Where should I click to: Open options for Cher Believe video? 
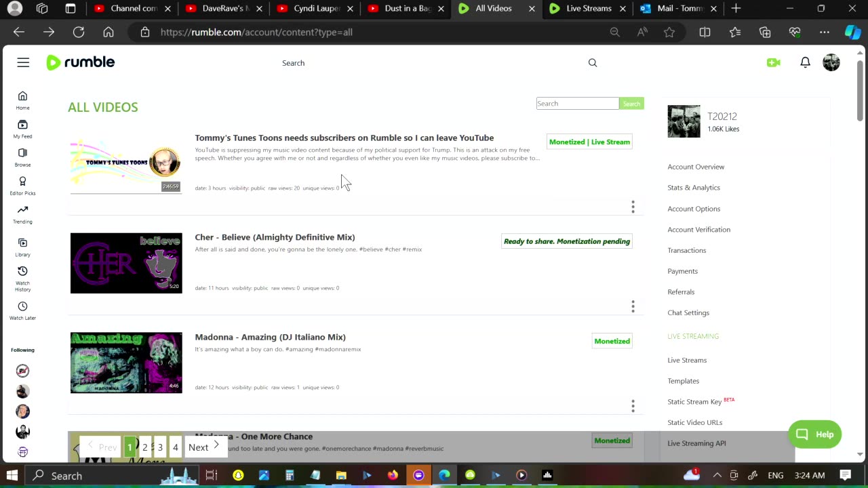(633, 306)
